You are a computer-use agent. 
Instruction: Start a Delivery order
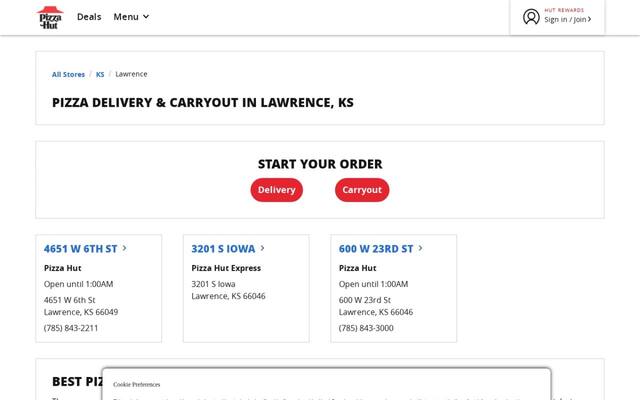tap(276, 190)
